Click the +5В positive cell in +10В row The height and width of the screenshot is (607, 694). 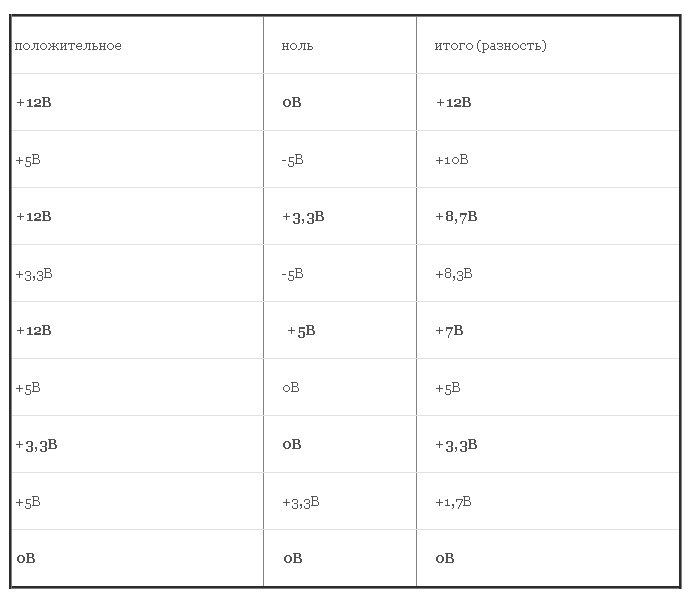coord(28,160)
